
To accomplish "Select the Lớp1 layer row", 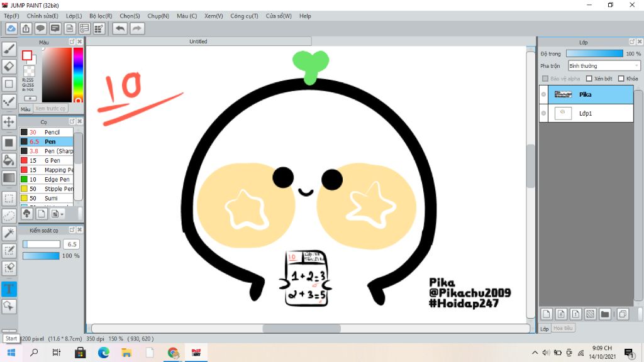I will 587,113.
